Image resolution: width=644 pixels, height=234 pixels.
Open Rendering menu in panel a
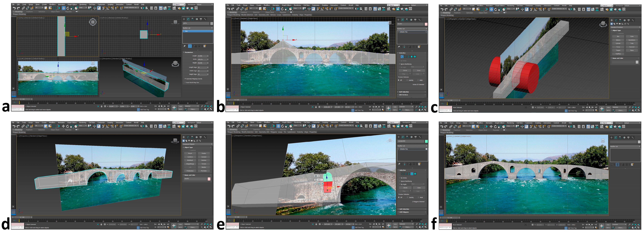(x=83, y=4)
